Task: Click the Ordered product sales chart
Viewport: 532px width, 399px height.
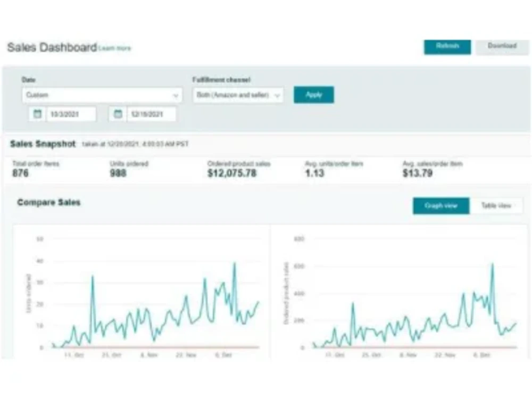Action: [x=400, y=292]
